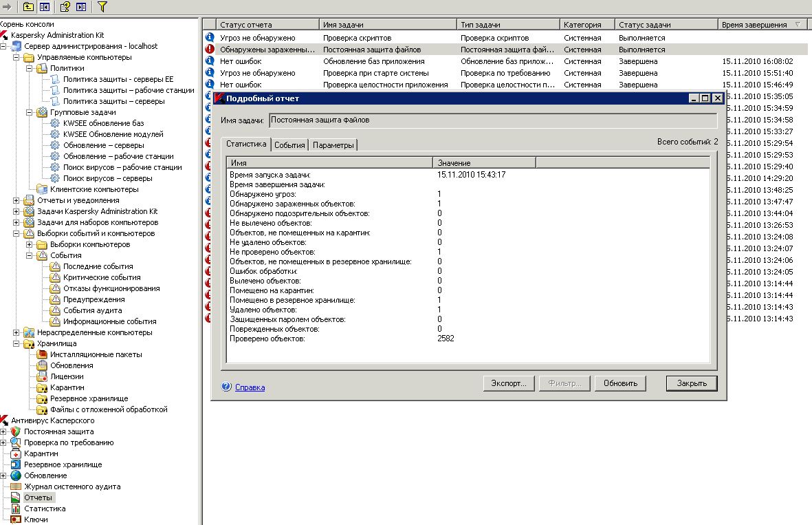Click the Закрыть button
The image size is (812, 525).
(x=692, y=383)
